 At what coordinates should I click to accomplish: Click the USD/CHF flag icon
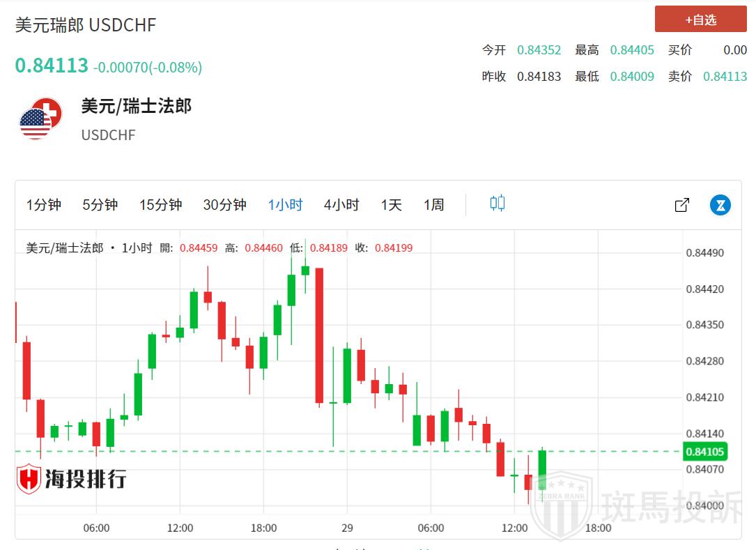pyautogui.click(x=40, y=119)
